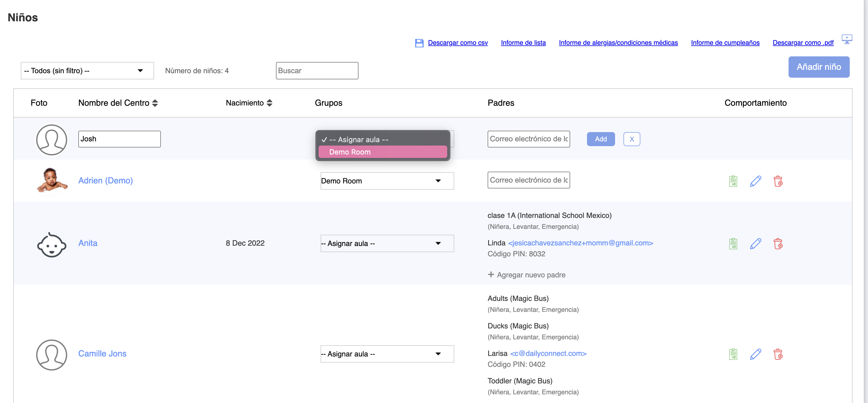The image size is (868, 403).
Task: Click the red delete icon for Anita
Action: (x=778, y=243)
